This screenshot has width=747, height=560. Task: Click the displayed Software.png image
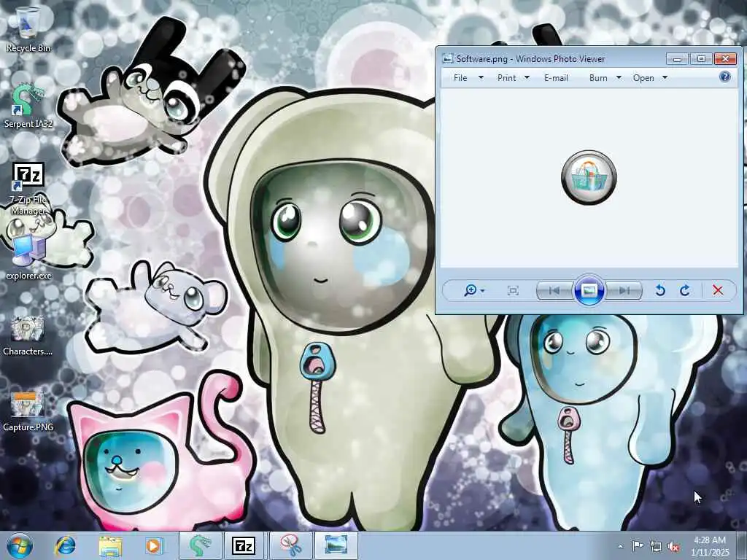(x=589, y=178)
